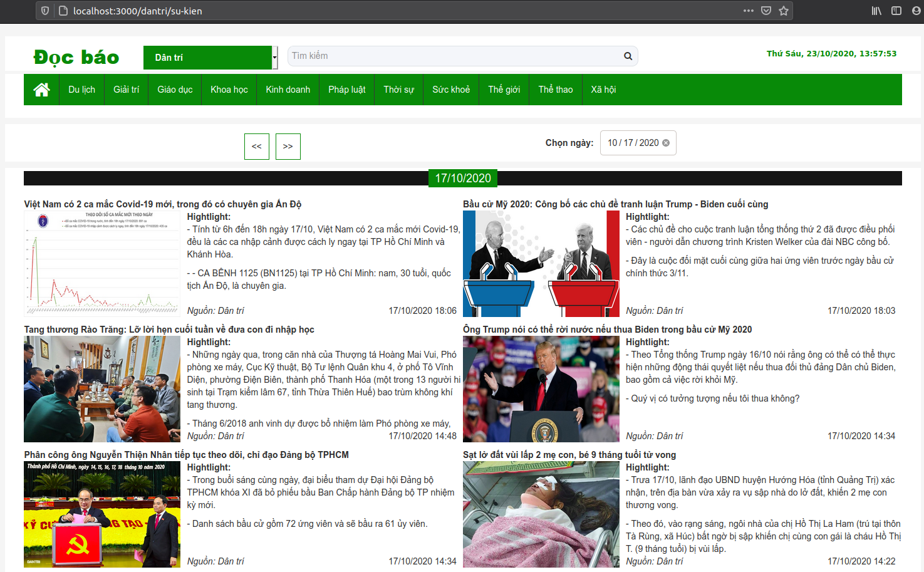Image resolution: width=924 pixels, height=572 pixels.
Task: Toggle the browser sidebar icon
Action: 896,11
